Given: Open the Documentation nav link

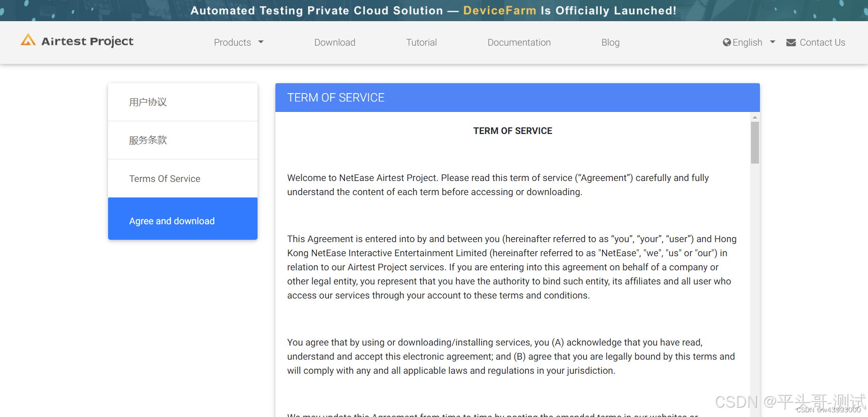Looking at the screenshot, I should click(519, 42).
